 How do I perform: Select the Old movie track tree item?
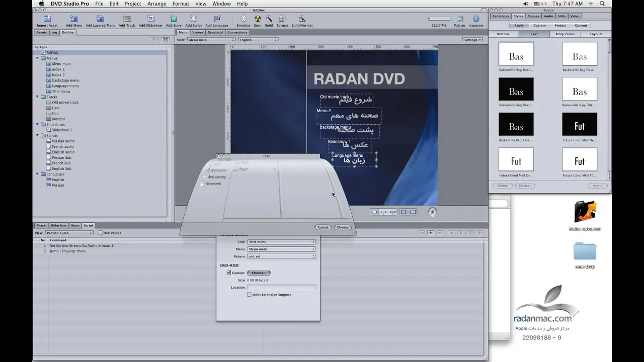(65, 103)
